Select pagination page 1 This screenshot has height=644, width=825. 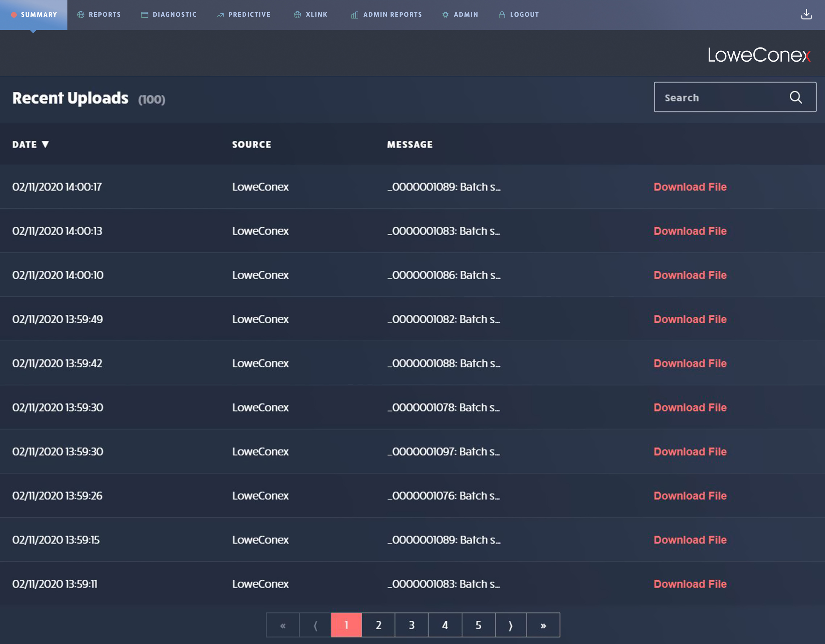click(346, 625)
